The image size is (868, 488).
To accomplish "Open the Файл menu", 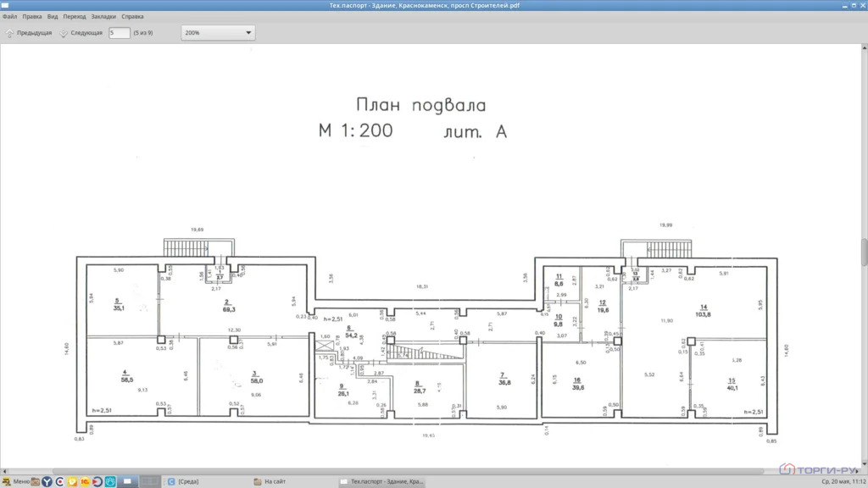I will point(10,17).
